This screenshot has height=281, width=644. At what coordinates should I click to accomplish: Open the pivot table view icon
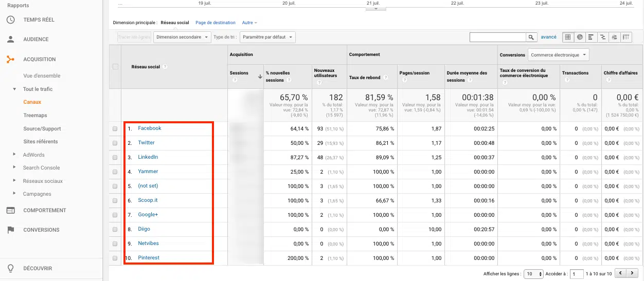[x=626, y=37]
